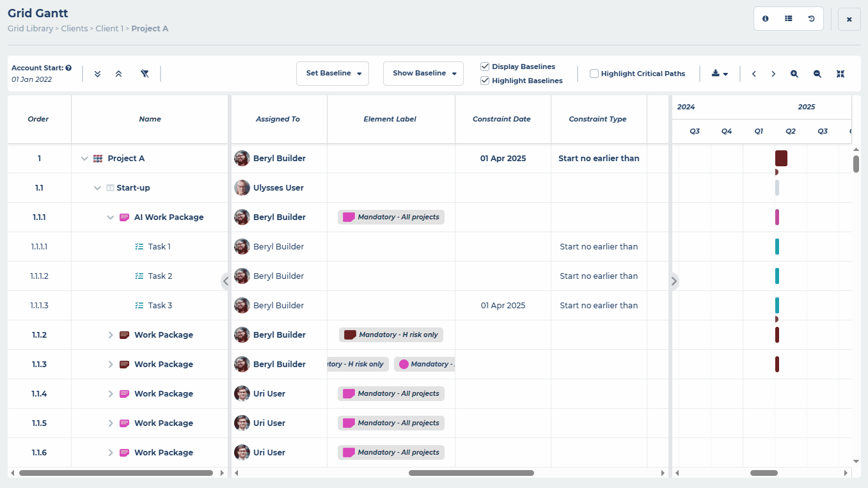Image resolution: width=868 pixels, height=488 pixels.
Task: Zoom in on the timeline with magnifier-plus icon
Action: 794,74
